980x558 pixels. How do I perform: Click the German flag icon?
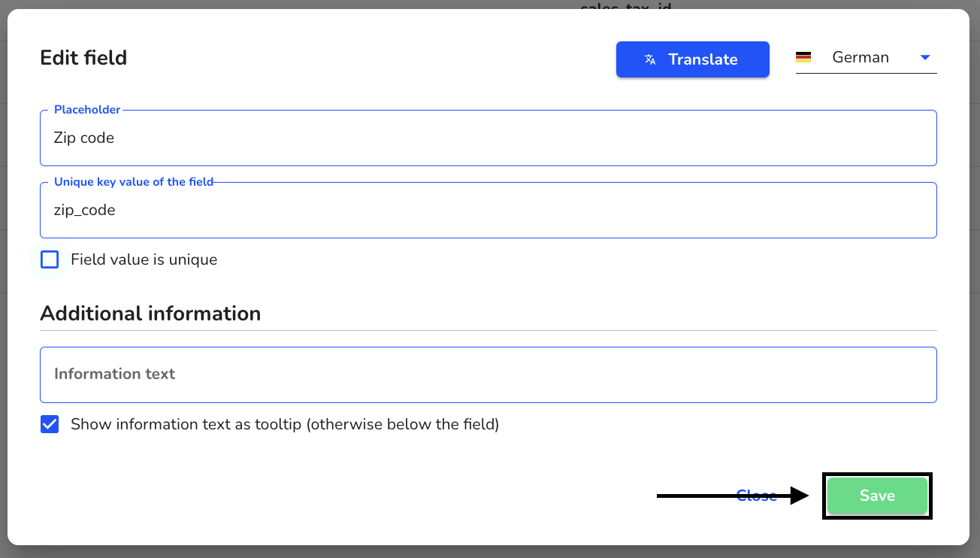tap(803, 58)
